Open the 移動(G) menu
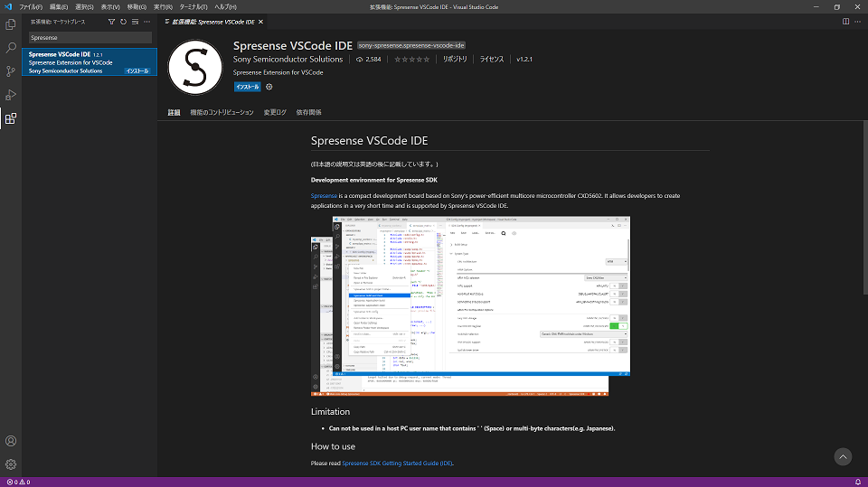868x487 pixels. 137,7
